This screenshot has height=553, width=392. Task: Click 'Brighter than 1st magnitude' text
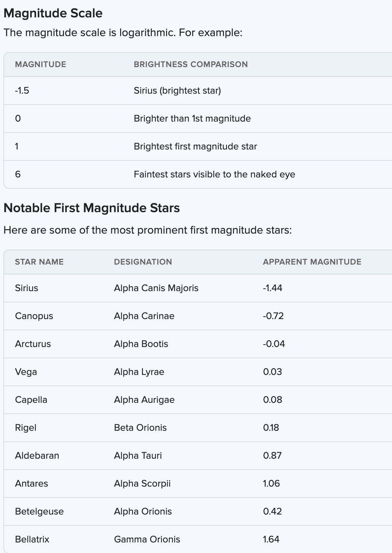coord(192,118)
